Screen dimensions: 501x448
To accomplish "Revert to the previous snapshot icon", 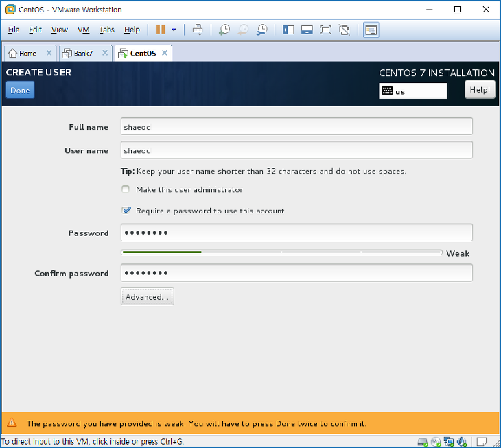I will (243, 30).
